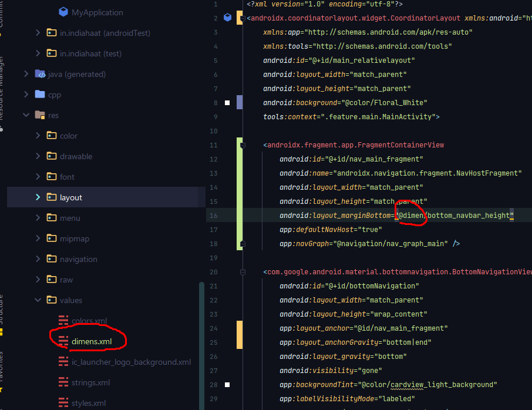Click the strings.xml file icon
Screen dimensions: 532x410
(x=63, y=382)
